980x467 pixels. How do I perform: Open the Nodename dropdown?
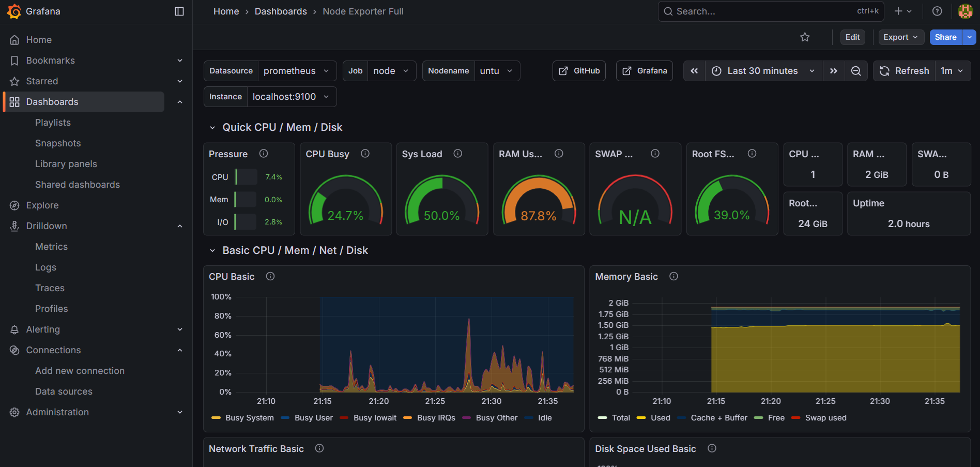497,71
